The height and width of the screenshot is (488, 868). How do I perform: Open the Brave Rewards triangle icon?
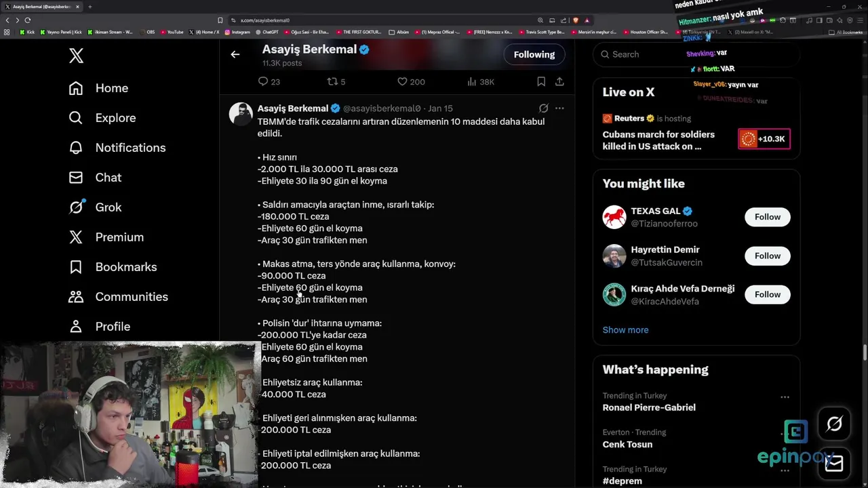[587, 20]
